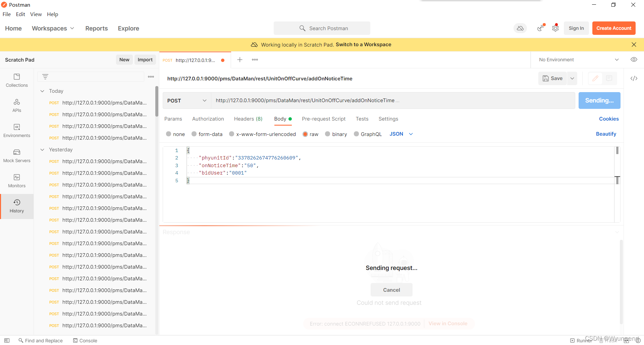Open the Cookies link
644x345 pixels.
coord(609,119)
